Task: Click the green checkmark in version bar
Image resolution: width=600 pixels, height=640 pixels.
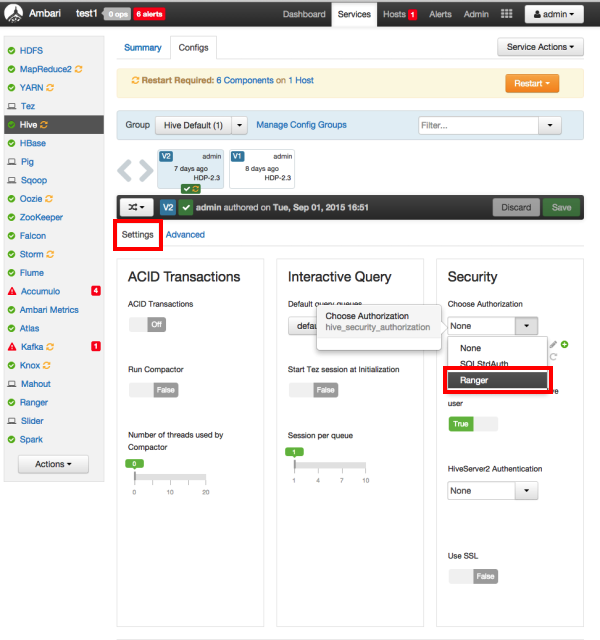Action: [186, 207]
